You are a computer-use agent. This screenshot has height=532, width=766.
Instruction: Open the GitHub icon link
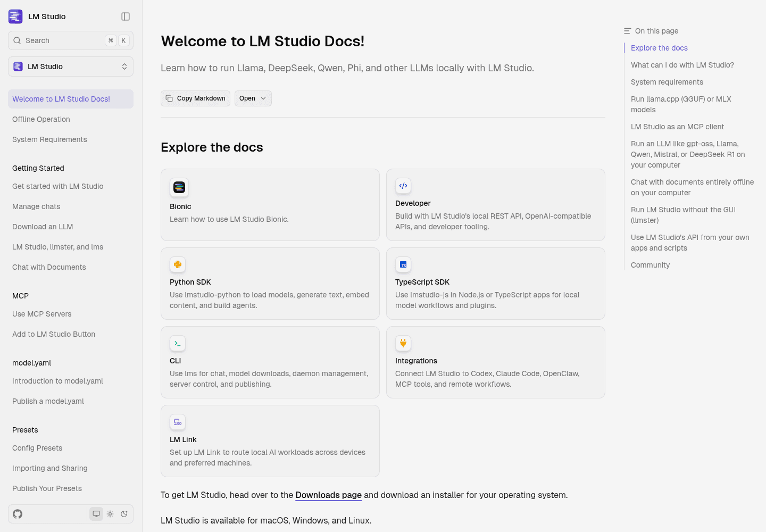[18, 514]
